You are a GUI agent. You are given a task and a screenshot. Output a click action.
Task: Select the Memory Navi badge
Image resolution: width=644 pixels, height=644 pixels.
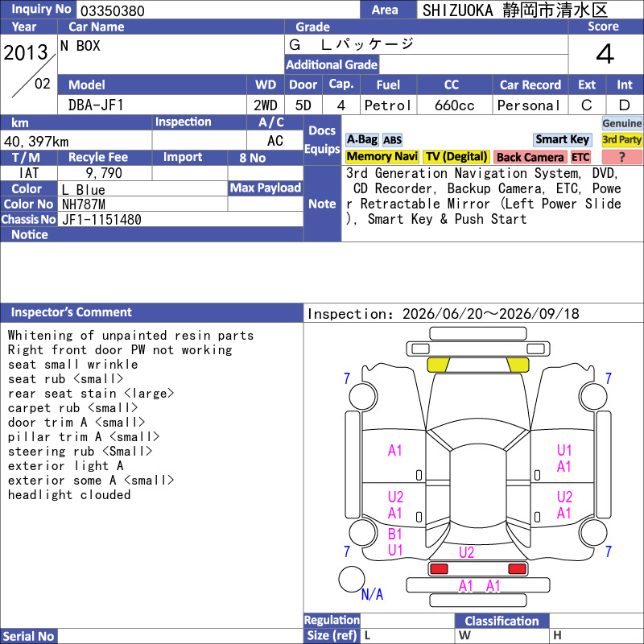pos(382,156)
